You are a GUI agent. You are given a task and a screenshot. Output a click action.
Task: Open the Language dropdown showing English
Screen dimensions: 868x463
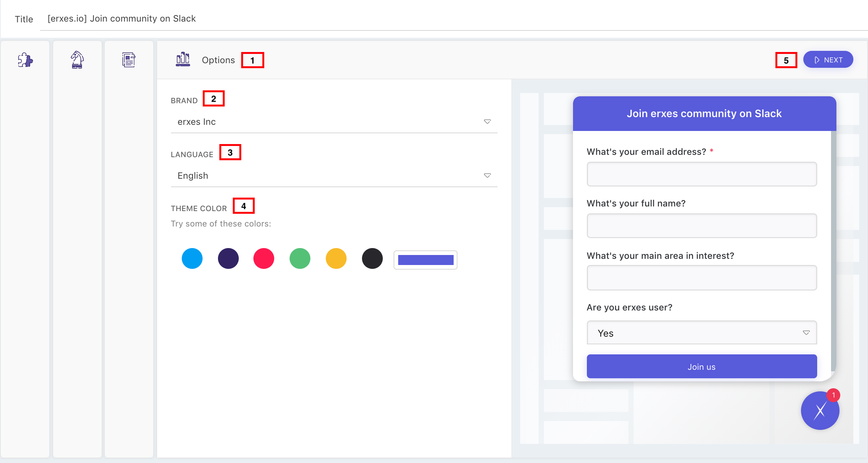333,176
